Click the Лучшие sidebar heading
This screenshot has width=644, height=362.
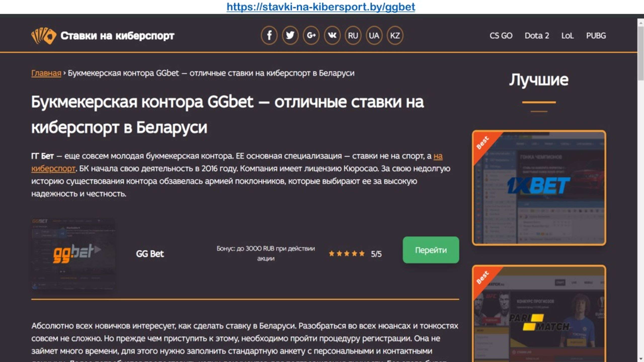(x=539, y=80)
